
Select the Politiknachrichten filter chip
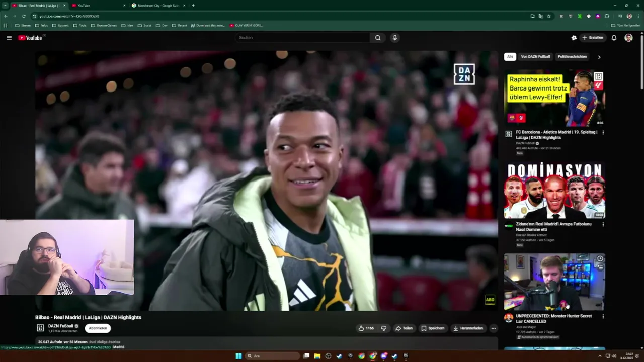[x=572, y=57]
